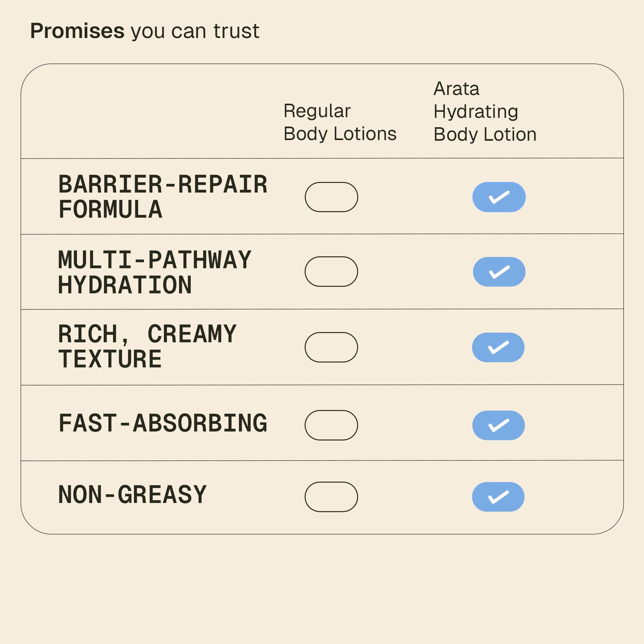Click the MULTI-PATHWAY HYDRATION label
Image resolution: width=644 pixels, height=644 pixels.
pyautogui.click(x=155, y=272)
